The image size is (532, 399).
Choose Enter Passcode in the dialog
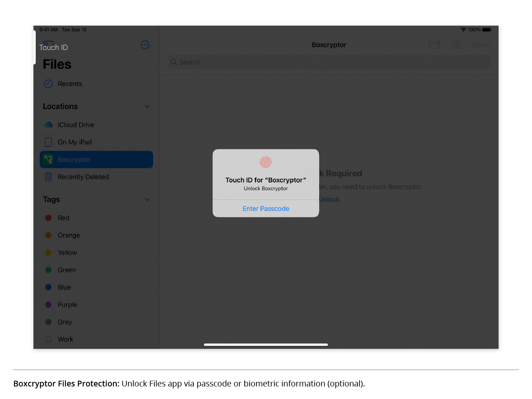[266, 209]
